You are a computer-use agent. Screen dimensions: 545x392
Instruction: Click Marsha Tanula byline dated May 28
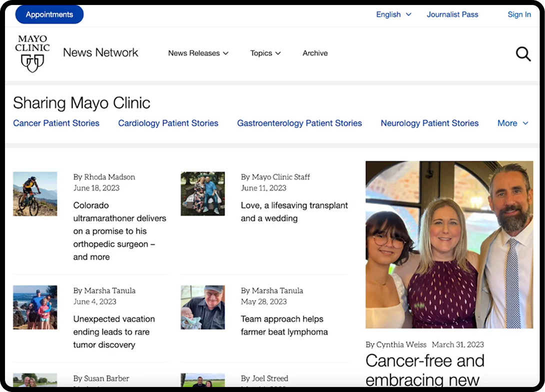(x=272, y=290)
